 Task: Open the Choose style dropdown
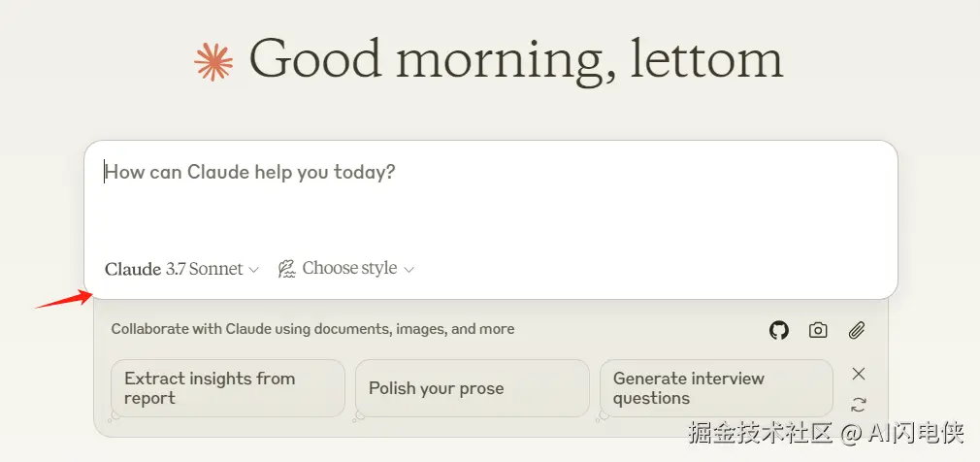tap(347, 269)
